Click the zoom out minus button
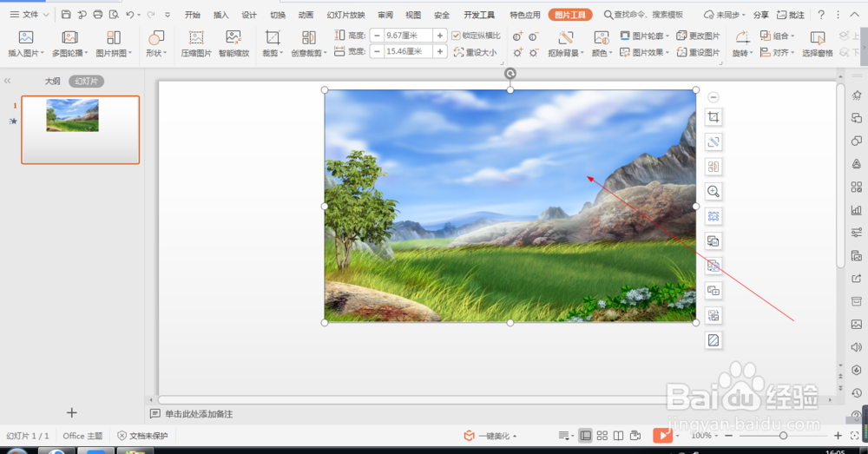 tap(728, 436)
